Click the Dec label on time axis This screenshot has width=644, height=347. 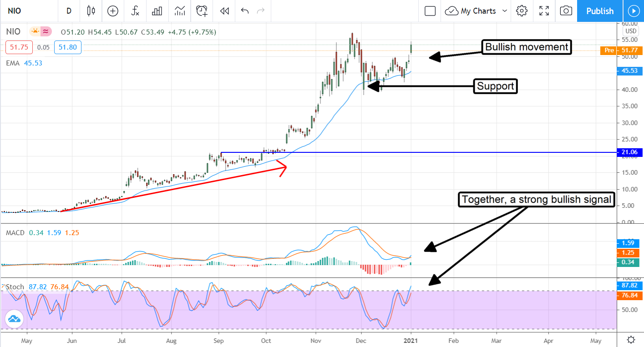(361, 340)
